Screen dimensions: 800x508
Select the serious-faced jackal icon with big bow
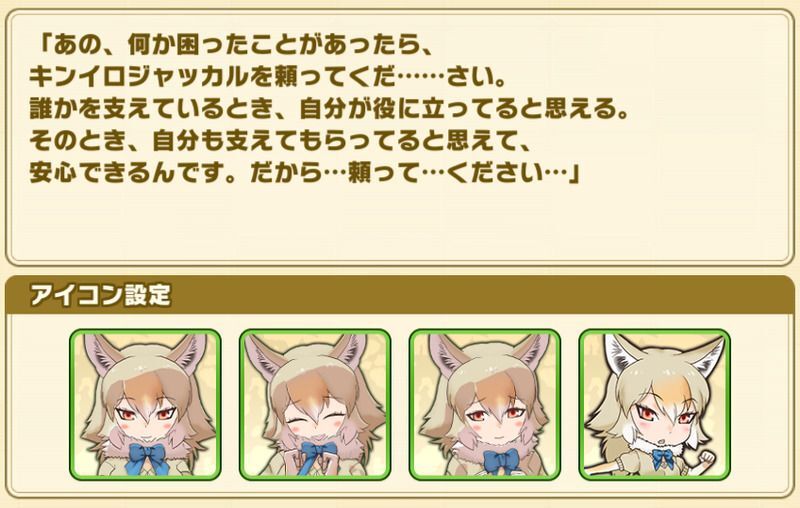tap(145, 404)
